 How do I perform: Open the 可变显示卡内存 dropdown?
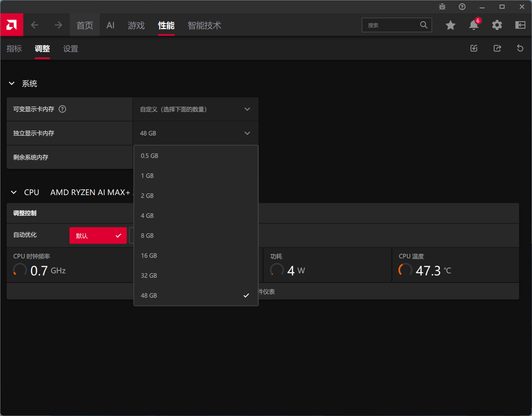pyautogui.click(x=195, y=109)
